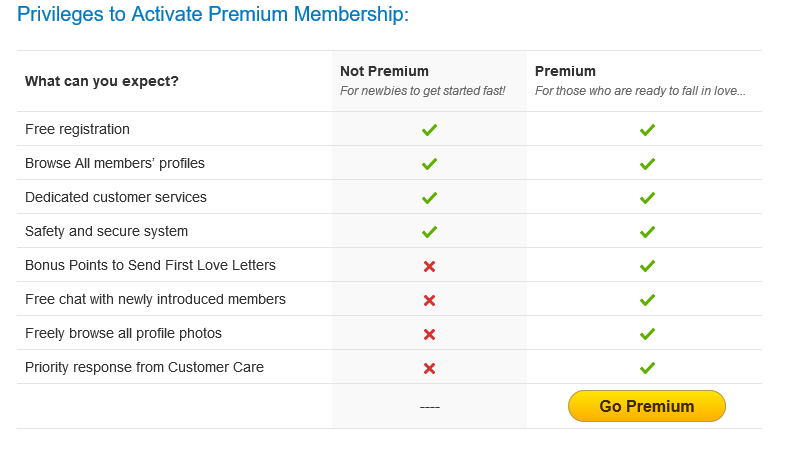Viewport: 789px width, 462px height.
Task: Click the 'Priority response from Customer Care' label
Action: click(144, 367)
